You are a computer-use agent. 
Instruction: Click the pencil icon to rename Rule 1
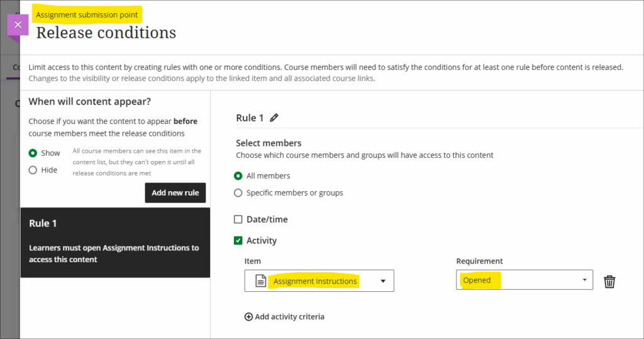(x=274, y=118)
